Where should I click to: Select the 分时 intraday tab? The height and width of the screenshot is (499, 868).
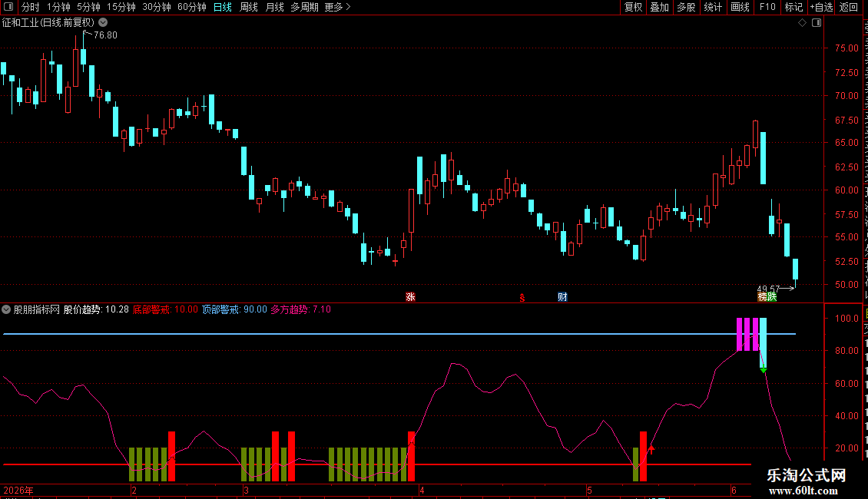coord(31,7)
